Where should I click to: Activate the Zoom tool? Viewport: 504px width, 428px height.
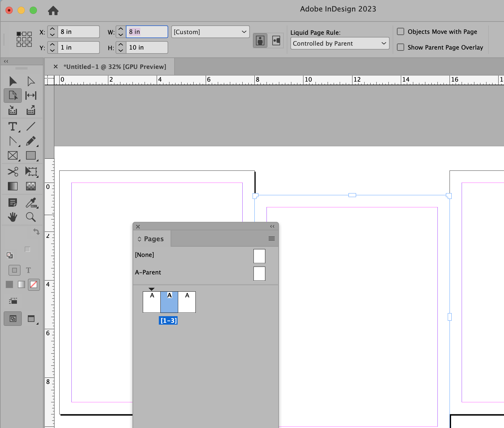coord(31,217)
